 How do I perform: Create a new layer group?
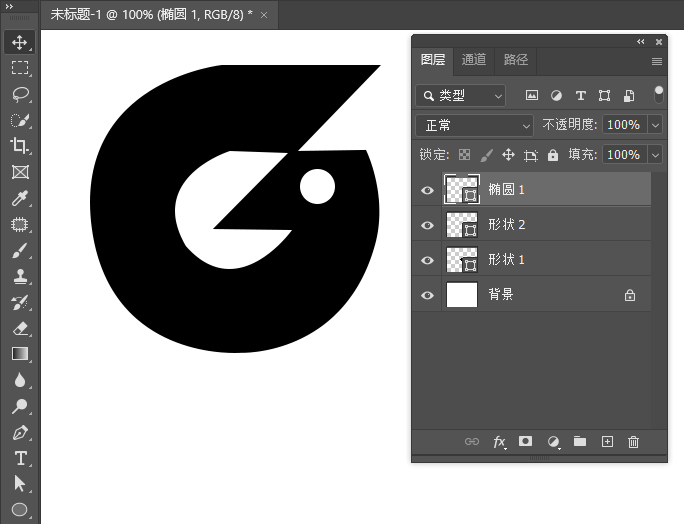(x=580, y=442)
